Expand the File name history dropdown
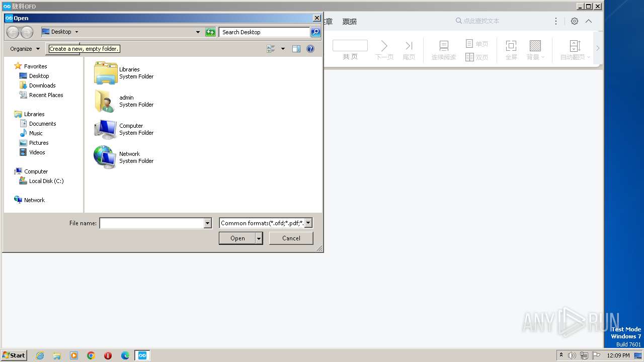Image resolution: width=644 pixels, height=362 pixels. pyautogui.click(x=207, y=223)
